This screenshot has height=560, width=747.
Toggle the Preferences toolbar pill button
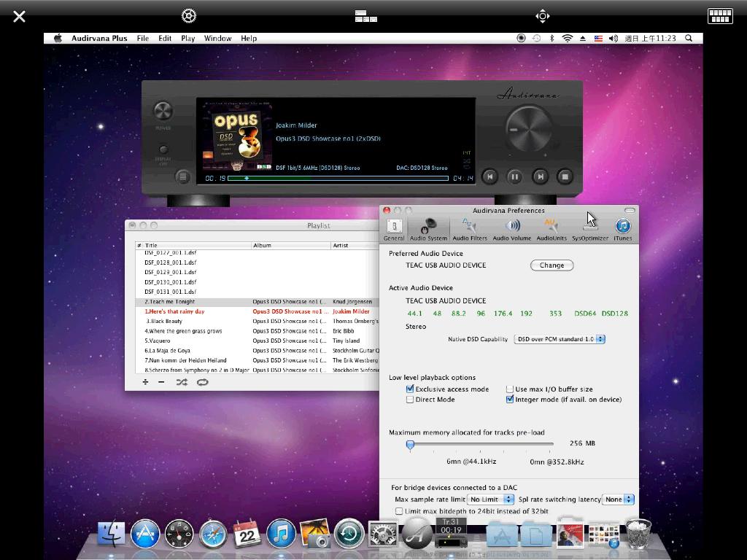(x=630, y=210)
